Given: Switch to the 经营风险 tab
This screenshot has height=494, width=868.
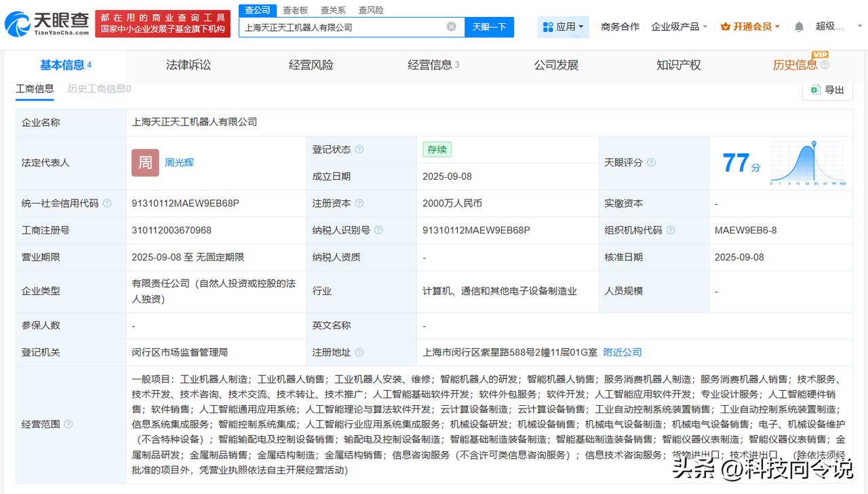Looking at the screenshot, I should 311,65.
